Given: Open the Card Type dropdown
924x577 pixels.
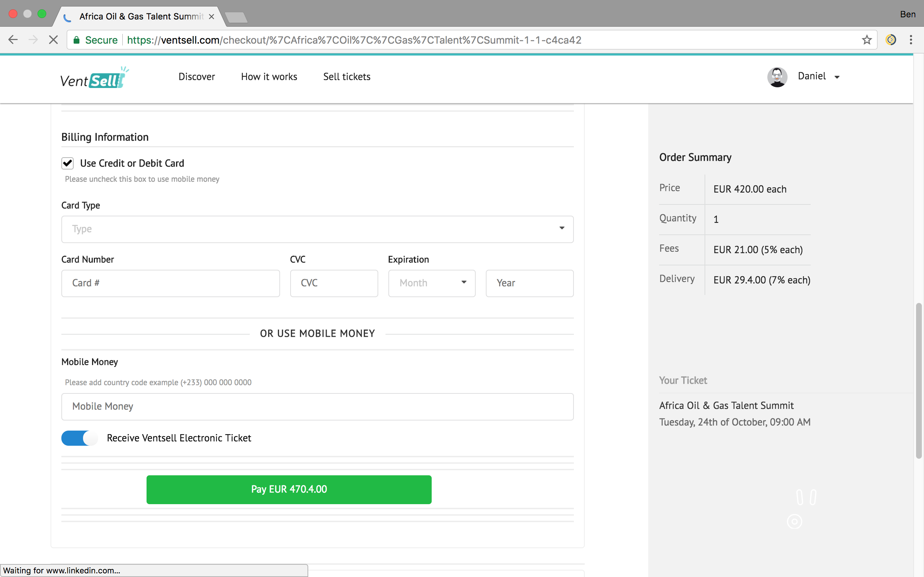Looking at the screenshot, I should click(x=317, y=229).
